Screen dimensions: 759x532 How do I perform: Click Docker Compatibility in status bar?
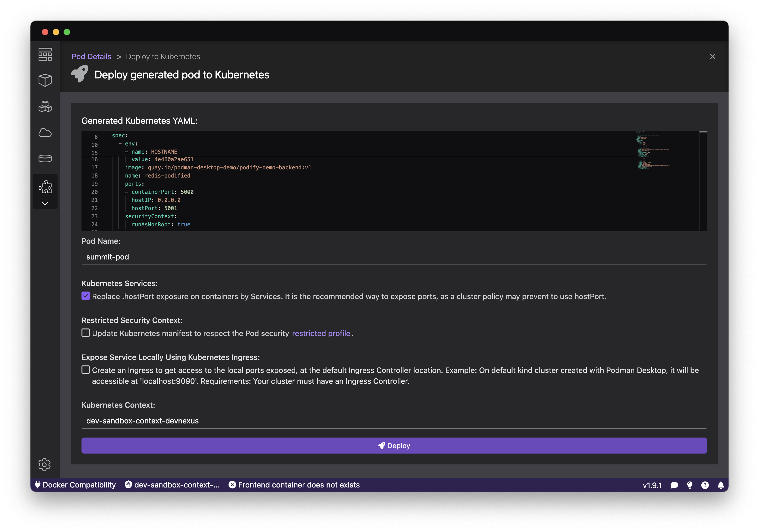[x=75, y=484]
